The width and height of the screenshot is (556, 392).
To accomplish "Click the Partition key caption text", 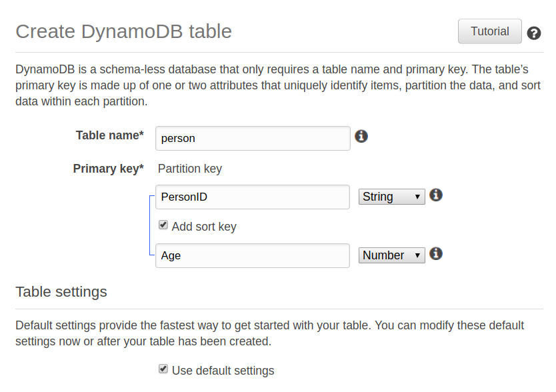I will [190, 169].
